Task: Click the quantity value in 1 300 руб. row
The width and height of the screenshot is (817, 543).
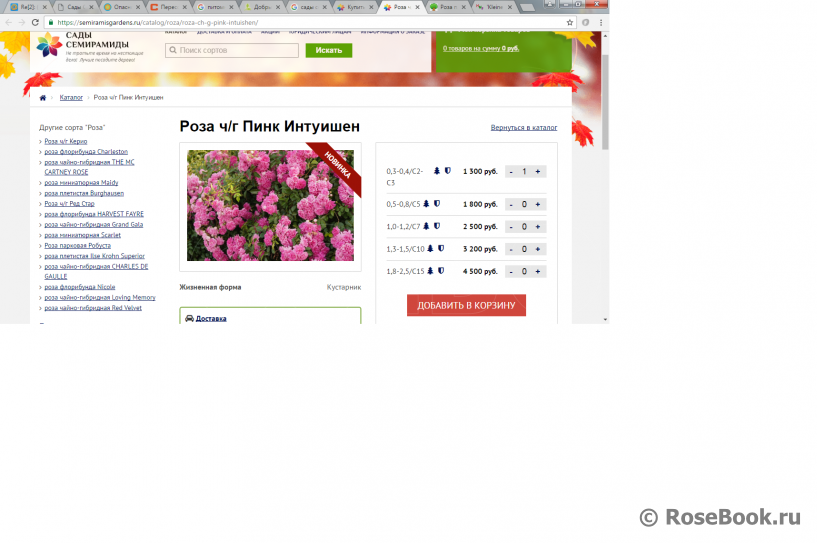Action: pos(524,171)
